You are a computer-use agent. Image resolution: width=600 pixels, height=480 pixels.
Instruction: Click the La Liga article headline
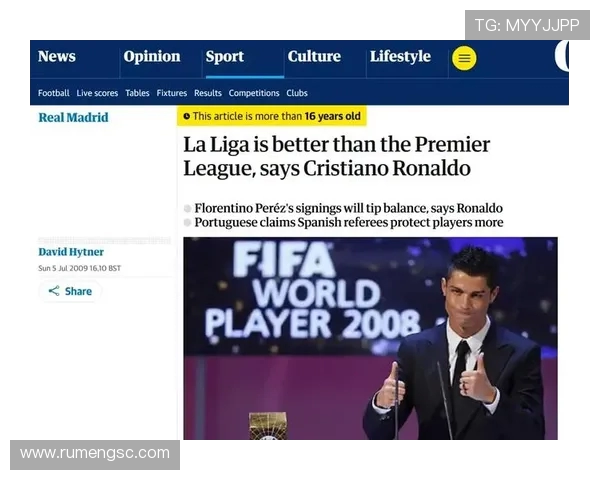click(336, 156)
